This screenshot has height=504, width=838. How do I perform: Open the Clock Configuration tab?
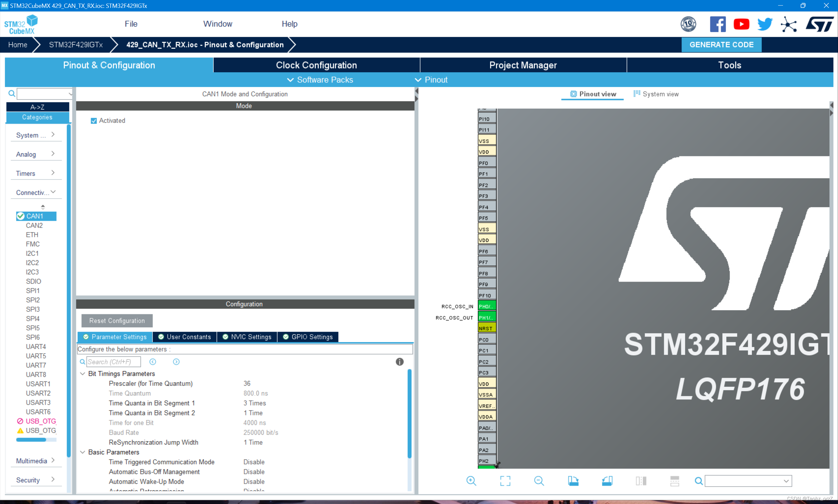click(316, 65)
